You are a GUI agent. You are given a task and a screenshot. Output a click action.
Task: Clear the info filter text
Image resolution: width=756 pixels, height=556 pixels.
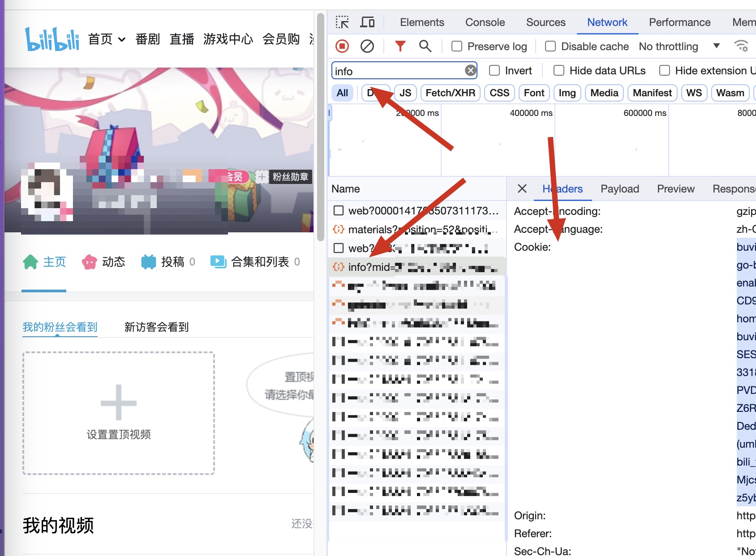click(x=470, y=70)
